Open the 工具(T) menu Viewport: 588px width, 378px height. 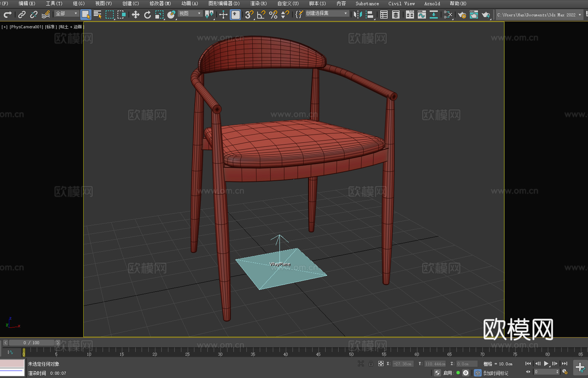[x=54, y=3]
